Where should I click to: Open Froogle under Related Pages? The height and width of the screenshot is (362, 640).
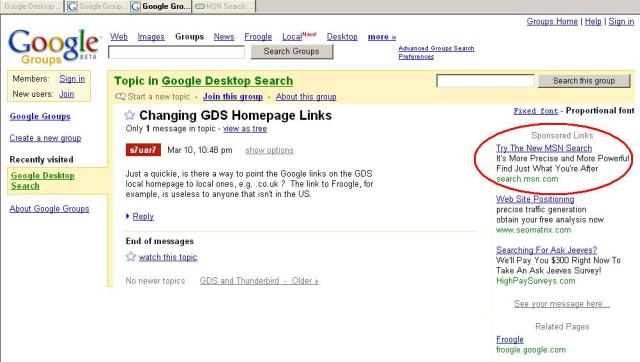pyautogui.click(x=510, y=339)
